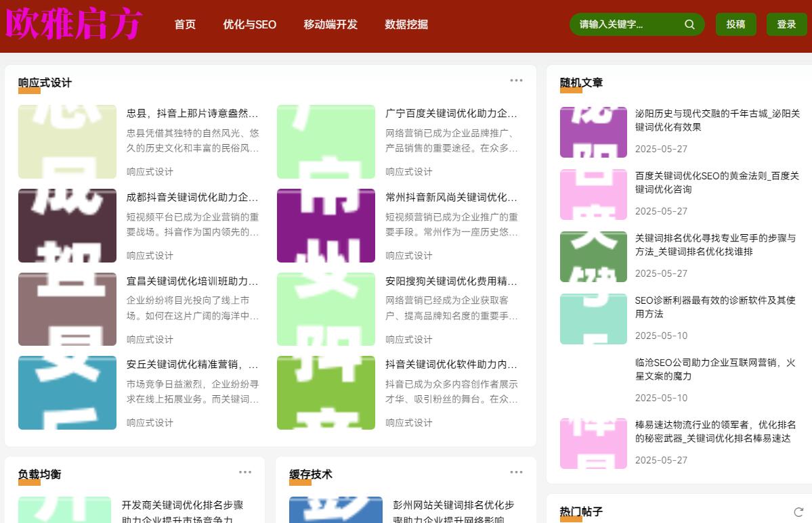Open the 移动端开发 menu item
This screenshot has width=812, height=523.
330,24
